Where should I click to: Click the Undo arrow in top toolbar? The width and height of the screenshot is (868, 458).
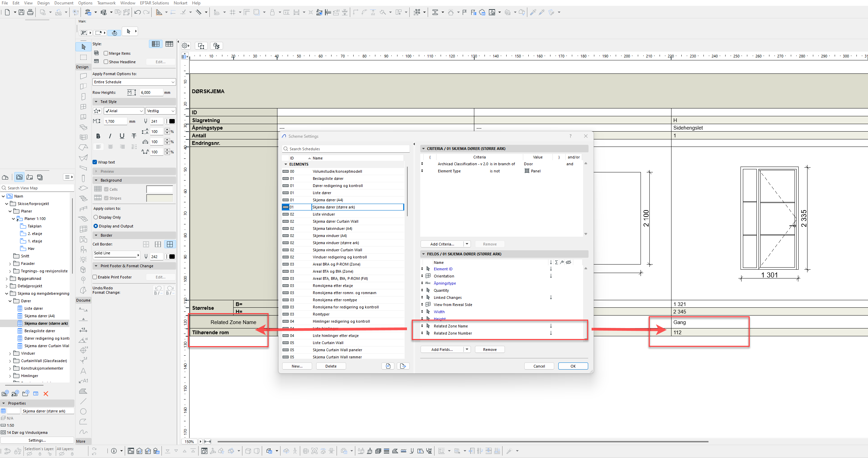pyautogui.click(x=137, y=13)
